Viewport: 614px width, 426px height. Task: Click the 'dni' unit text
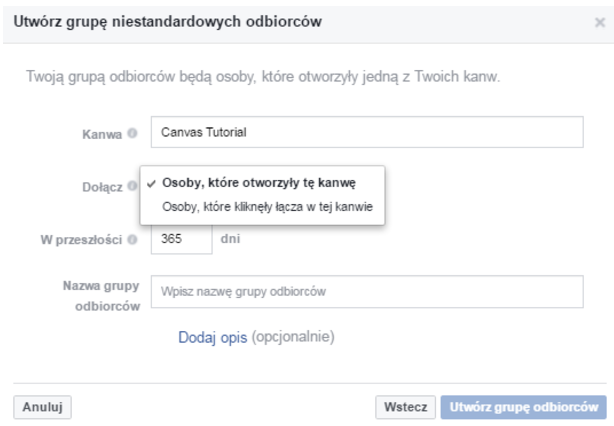coord(230,240)
